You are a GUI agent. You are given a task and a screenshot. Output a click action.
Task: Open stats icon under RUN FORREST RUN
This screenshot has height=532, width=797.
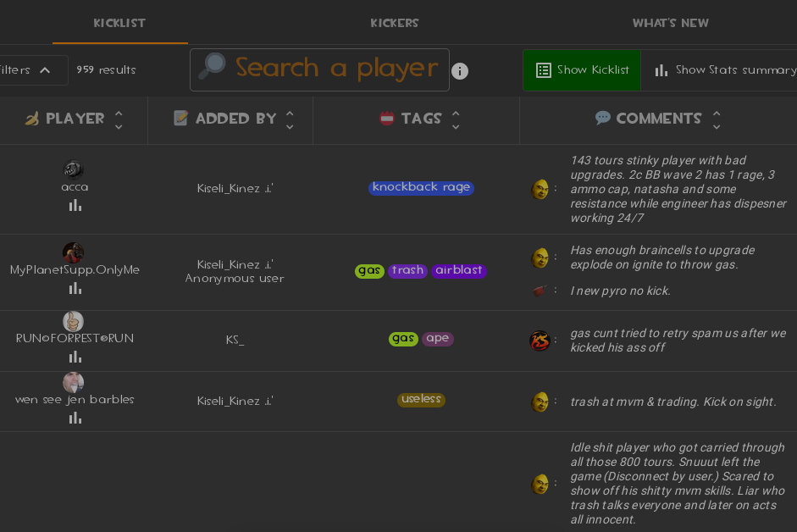click(x=75, y=357)
